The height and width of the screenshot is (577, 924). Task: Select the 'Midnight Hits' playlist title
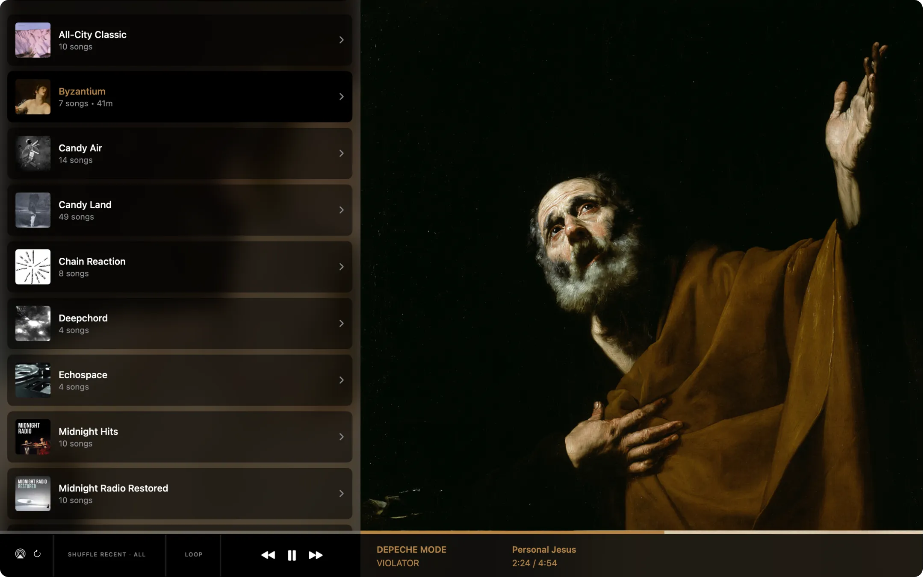pyautogui.click(x=88, y=431)
